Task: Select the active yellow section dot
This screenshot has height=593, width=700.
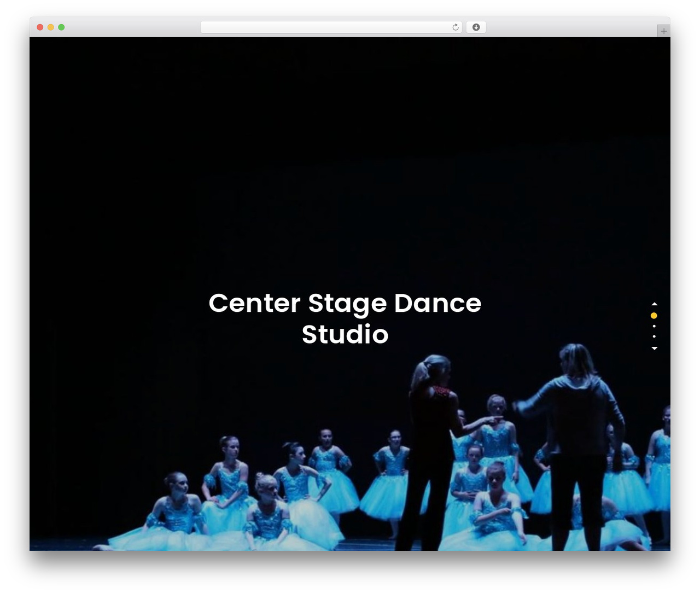Action: [654, 316]
